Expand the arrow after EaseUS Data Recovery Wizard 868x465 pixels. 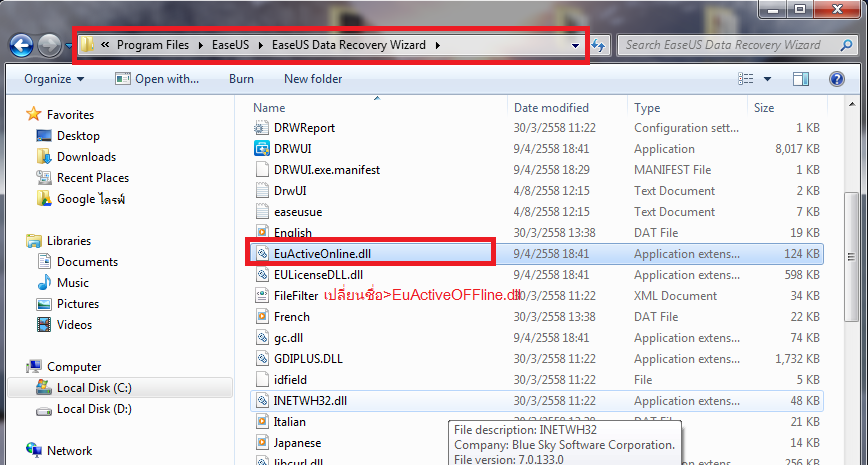click(438, 45)
